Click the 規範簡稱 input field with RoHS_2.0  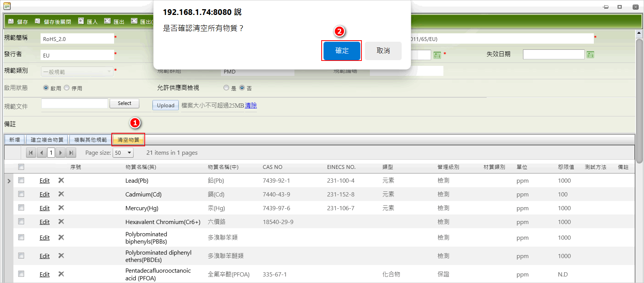(77, 39)
